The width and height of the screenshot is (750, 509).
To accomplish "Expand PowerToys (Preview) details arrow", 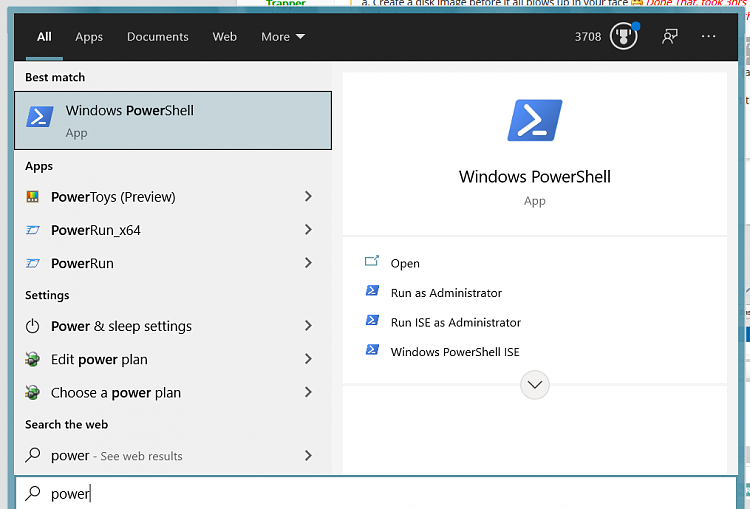I will 309,196.
